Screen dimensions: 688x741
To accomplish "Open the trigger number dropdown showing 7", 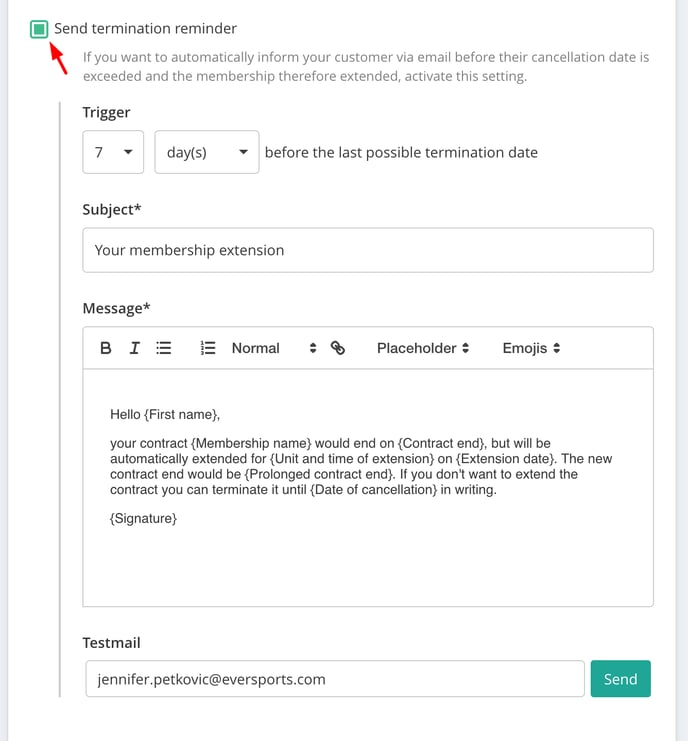I will [113, 152].
